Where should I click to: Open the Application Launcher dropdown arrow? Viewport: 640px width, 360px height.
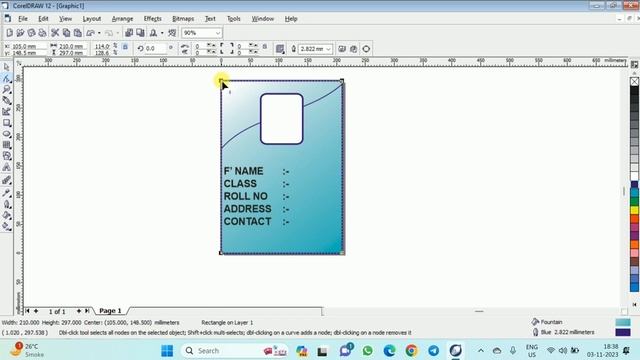tap(162, 33)
